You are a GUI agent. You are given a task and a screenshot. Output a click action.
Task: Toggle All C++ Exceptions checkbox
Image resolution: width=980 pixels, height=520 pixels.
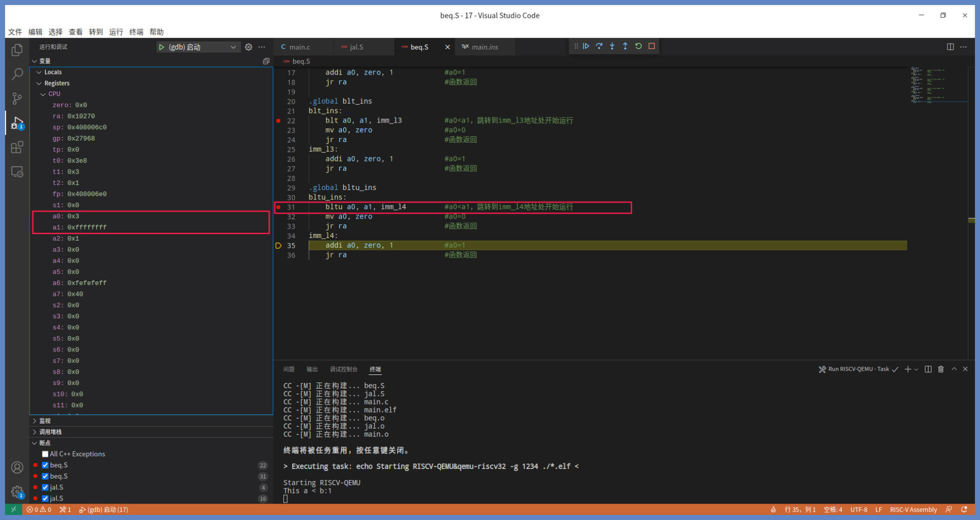45,454
